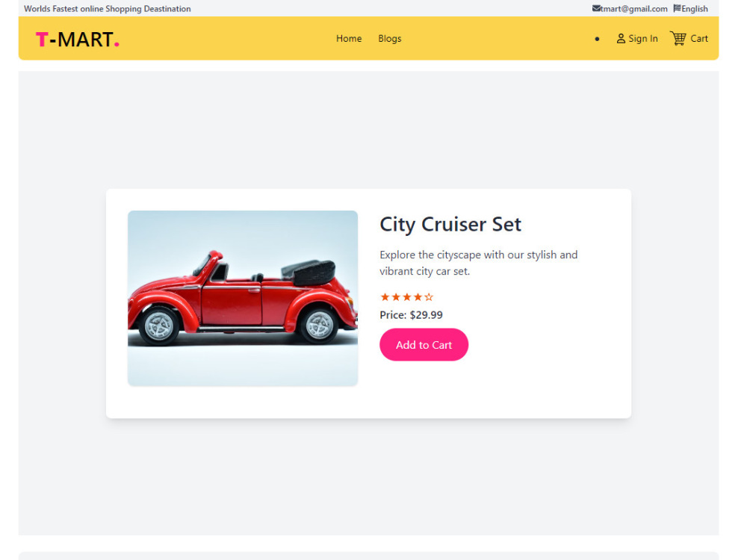747x560 pixels.
Task: Click the Worlds Fastest online Shopping tagline
Action: tap(107, 8)
